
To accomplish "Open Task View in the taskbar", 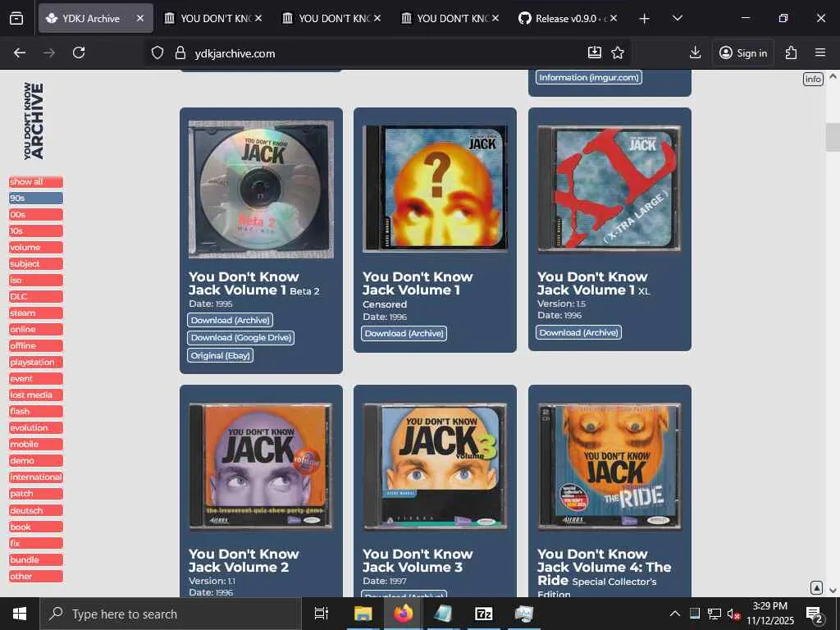I will [321, 614].
